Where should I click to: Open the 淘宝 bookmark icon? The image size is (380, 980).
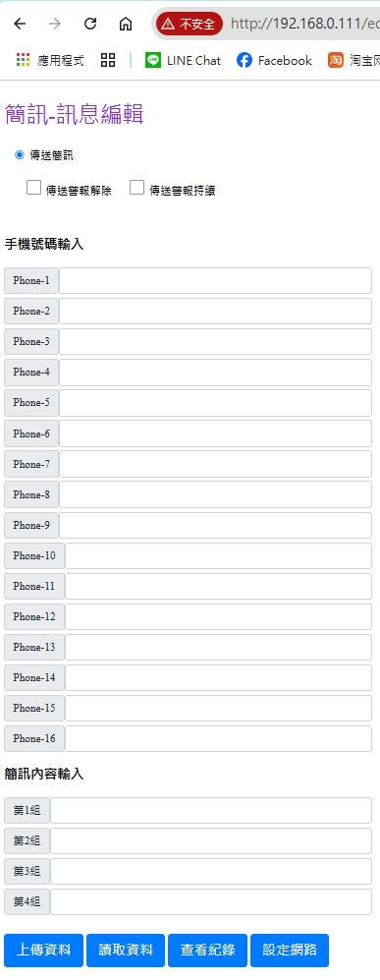click(x=335, y=61)
